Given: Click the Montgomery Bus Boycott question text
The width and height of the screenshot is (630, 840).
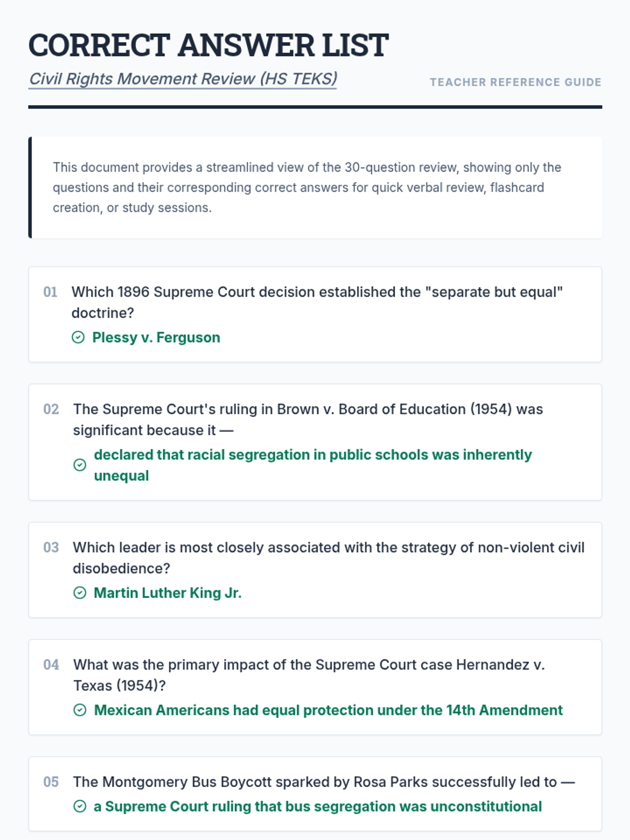Looking at the screenshot, I should [x=324, y=782].
